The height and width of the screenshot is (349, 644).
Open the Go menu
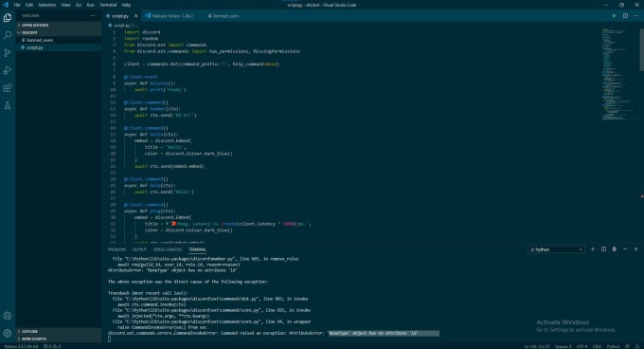point(79,5)
